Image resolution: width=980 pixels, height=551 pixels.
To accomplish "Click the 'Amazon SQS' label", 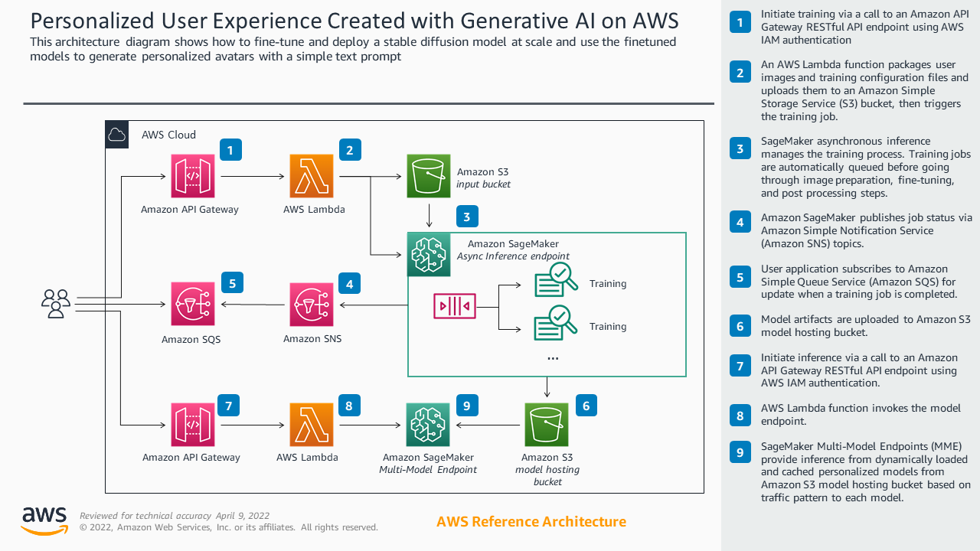I will click(x=191, y=339).
